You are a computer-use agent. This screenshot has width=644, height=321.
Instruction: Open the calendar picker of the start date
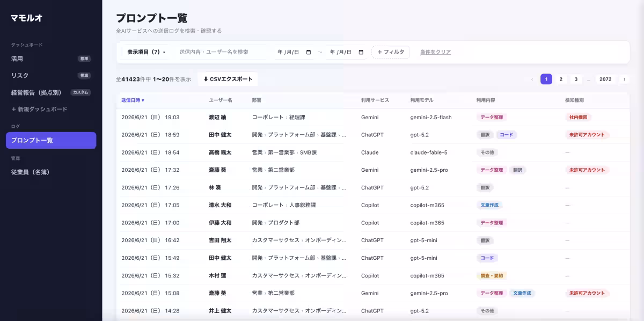[x=309, y=52]
